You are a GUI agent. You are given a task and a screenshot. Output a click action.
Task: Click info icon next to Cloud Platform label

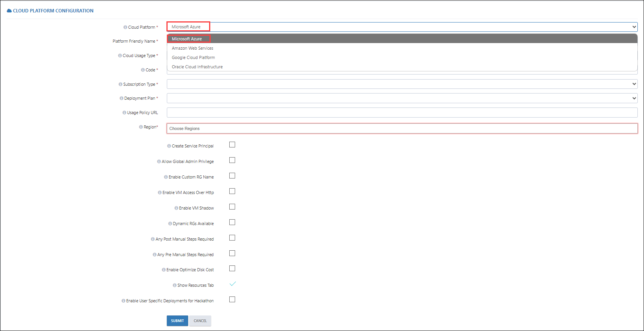coord(125,27)
